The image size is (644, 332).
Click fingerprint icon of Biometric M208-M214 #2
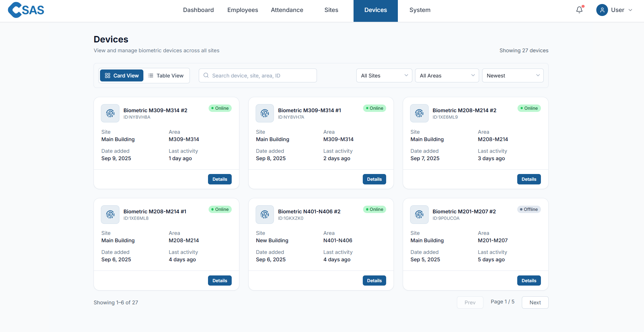(419, 113)
